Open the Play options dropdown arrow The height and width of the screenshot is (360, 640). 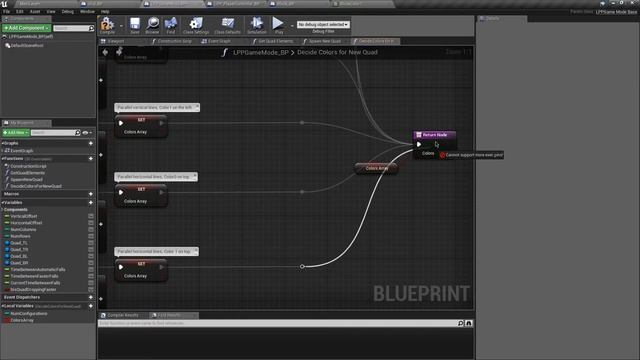(x=292, y=26)
